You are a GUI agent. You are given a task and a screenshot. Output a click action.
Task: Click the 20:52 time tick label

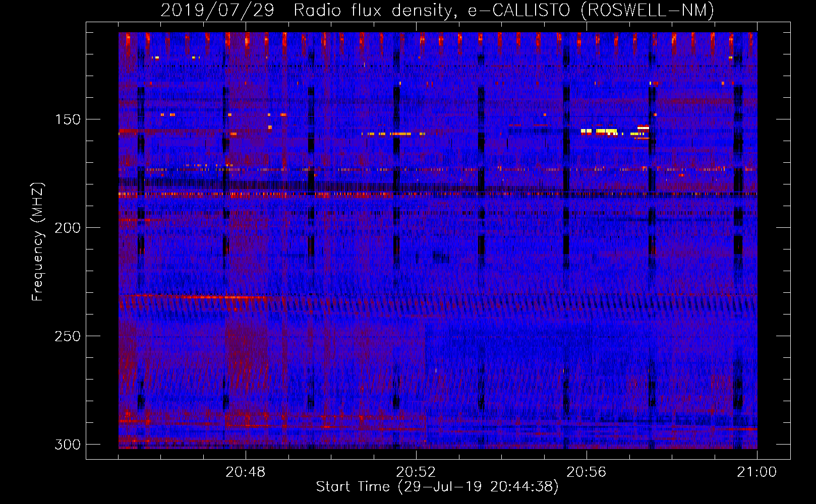pos(416,472)
